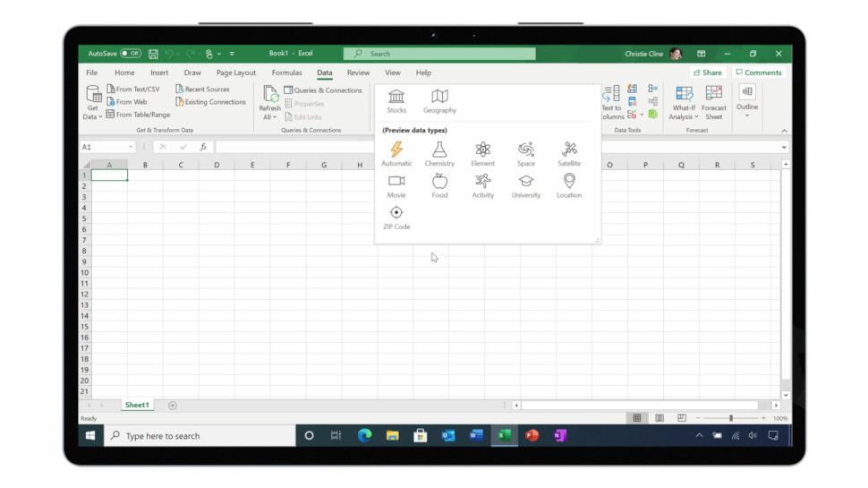This screenshot has width=868, height=488.
Task: Toggle the AutoSave switch
Action: pyautogui.click(x=132, y=54)
